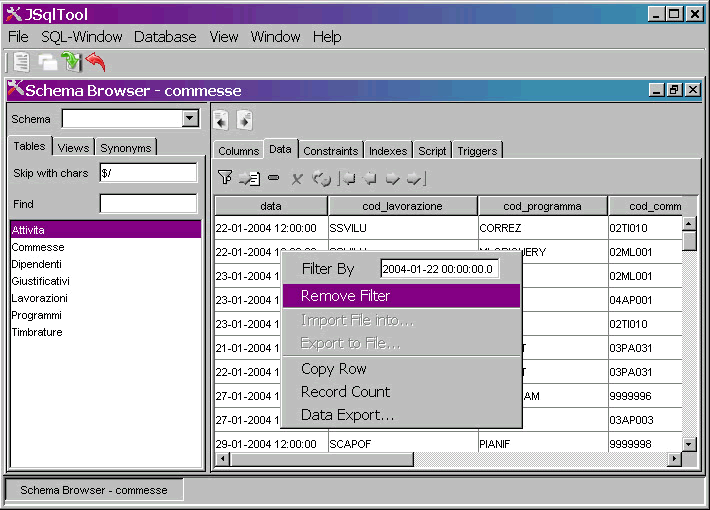
Task: Switch to the Indexes tab
Action: [388, 151]
